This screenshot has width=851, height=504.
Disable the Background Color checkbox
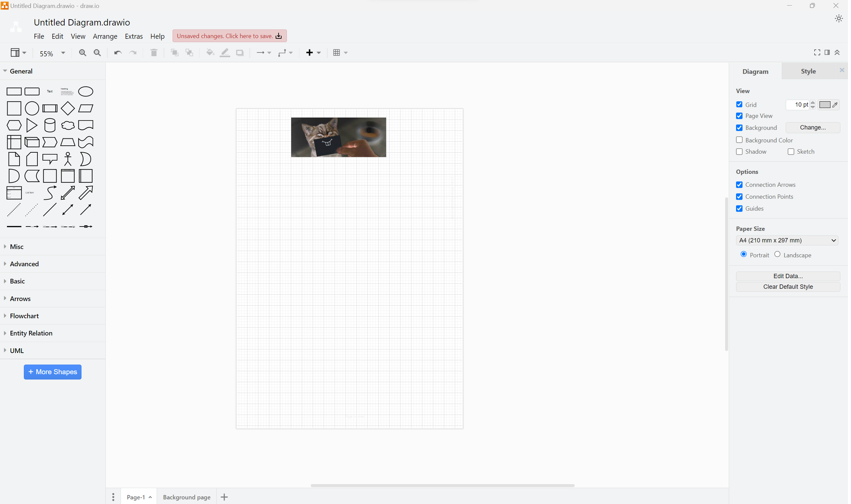[x=739, y=140]
